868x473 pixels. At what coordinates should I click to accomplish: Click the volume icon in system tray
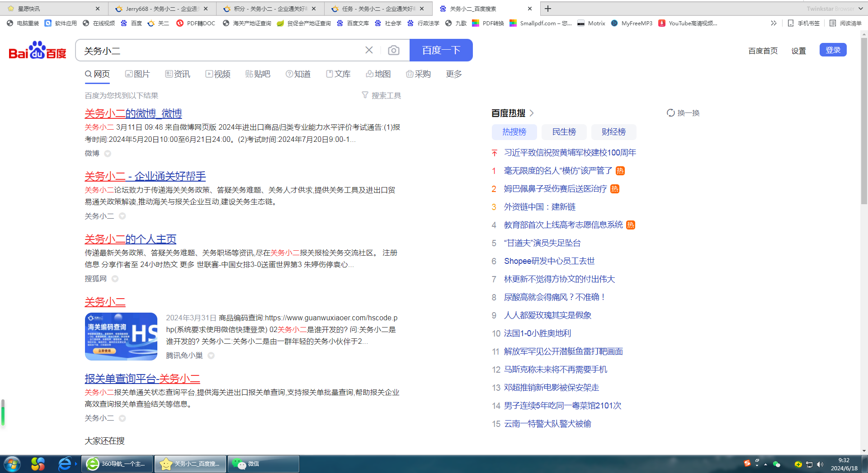(820, 464)
